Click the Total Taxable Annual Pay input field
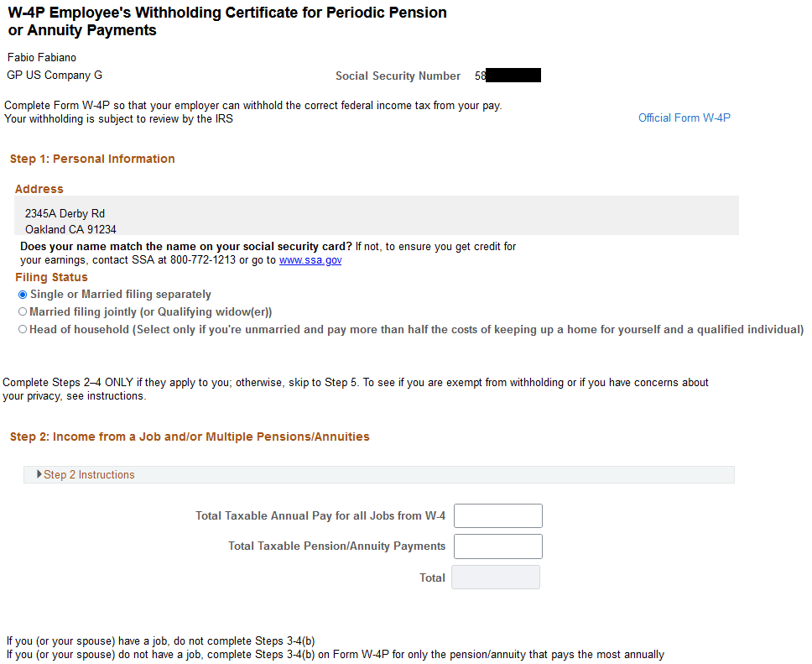 [x=497, y=515]
